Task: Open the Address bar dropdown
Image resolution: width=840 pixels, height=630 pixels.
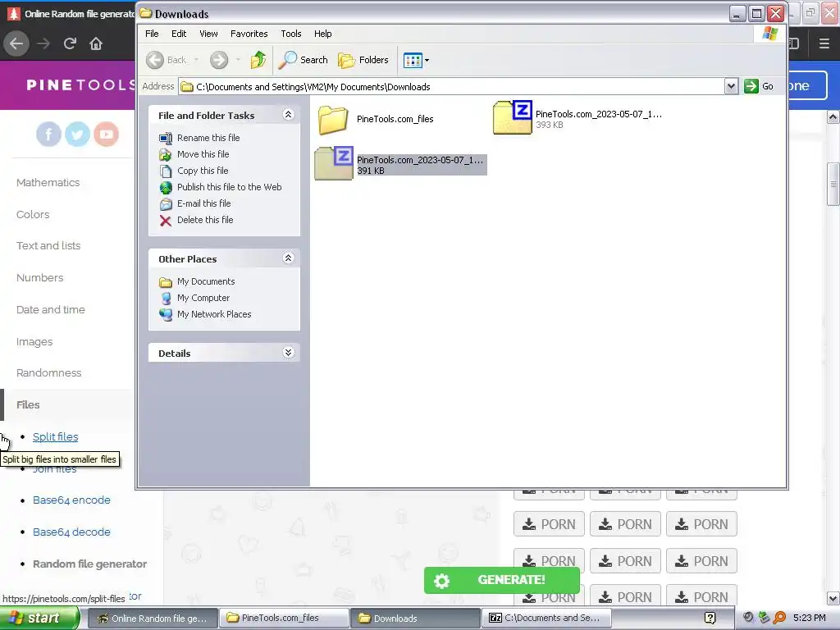Action: (x=731, y=86)
